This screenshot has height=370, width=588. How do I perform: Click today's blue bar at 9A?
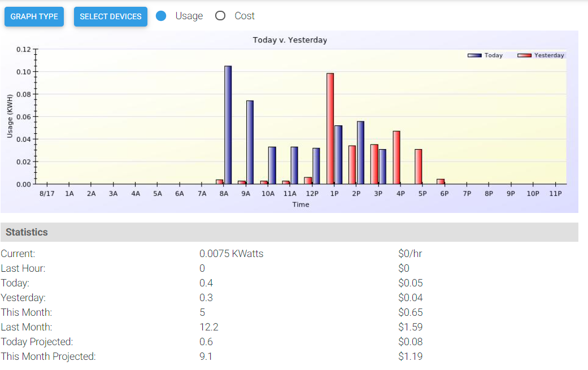point(250,142)
